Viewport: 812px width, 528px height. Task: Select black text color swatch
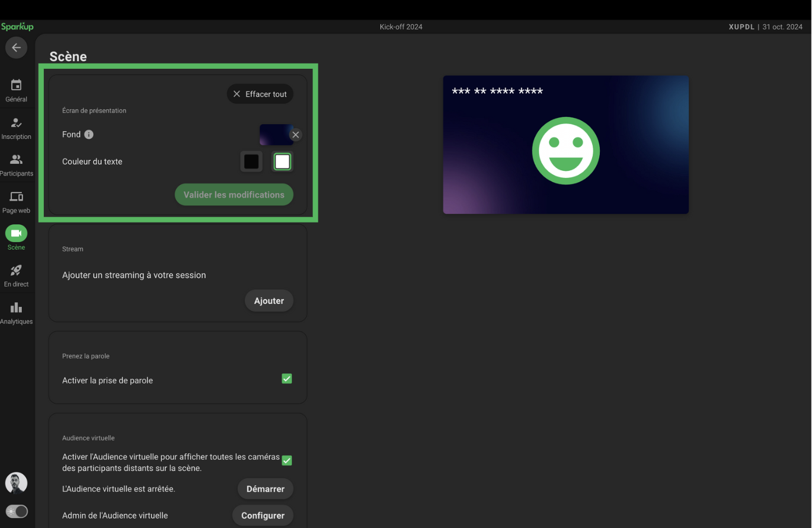click(x=251, y=161)
